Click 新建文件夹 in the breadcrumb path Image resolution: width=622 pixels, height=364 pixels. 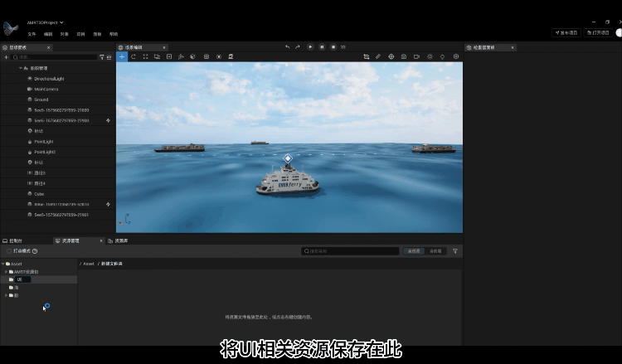(x=111, y=264)
